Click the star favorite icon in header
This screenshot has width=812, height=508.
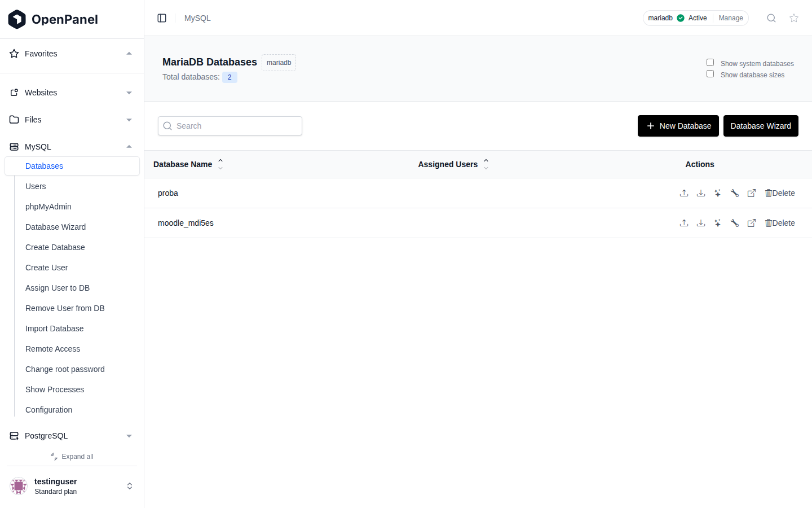pos(794,18)
